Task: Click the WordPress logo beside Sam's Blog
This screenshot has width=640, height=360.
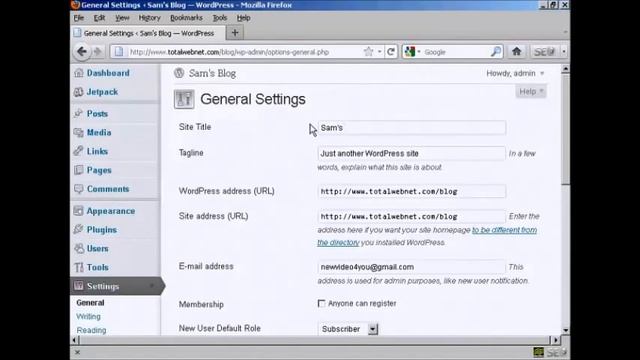Action: 179,73
